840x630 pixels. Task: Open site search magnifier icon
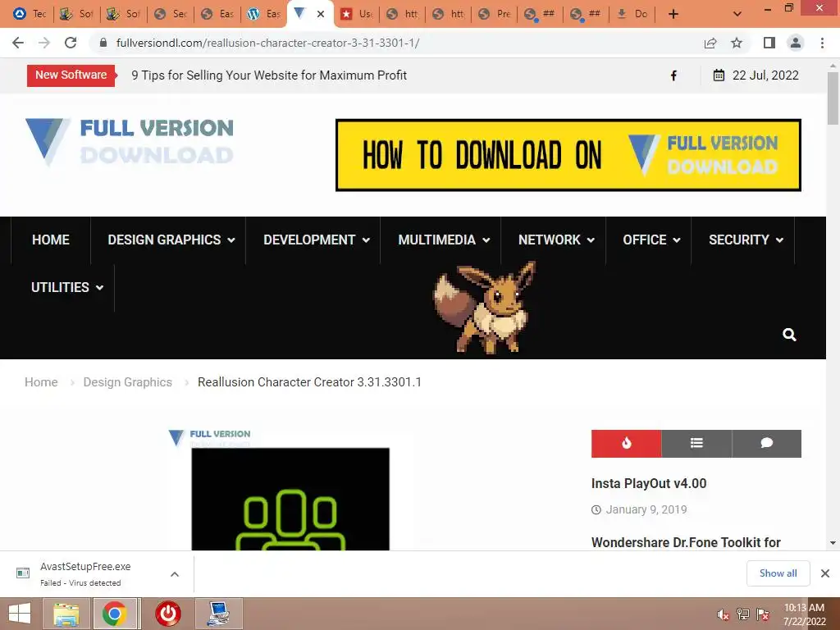(789, 335)
